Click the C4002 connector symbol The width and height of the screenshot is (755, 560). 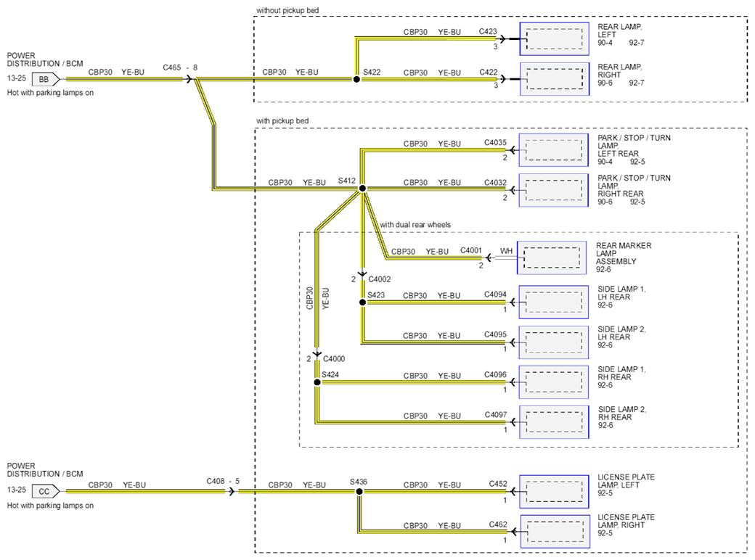[x=362, y=275]
